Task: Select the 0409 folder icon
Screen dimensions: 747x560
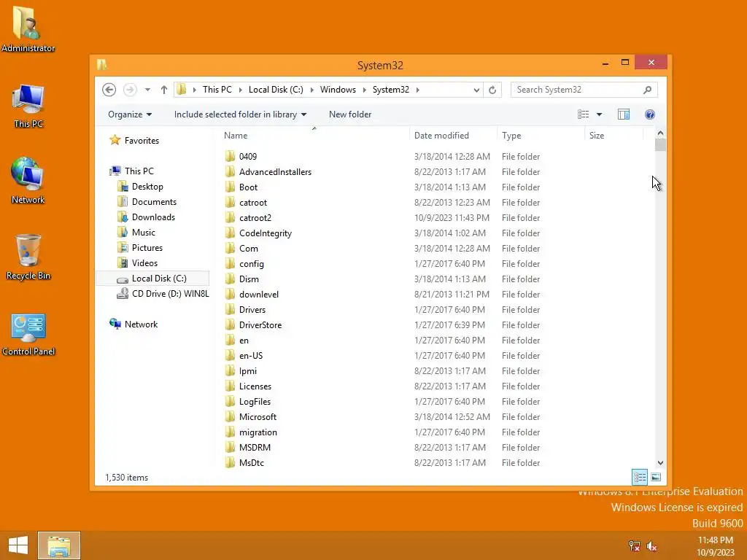Action: [x=230, y=156]
